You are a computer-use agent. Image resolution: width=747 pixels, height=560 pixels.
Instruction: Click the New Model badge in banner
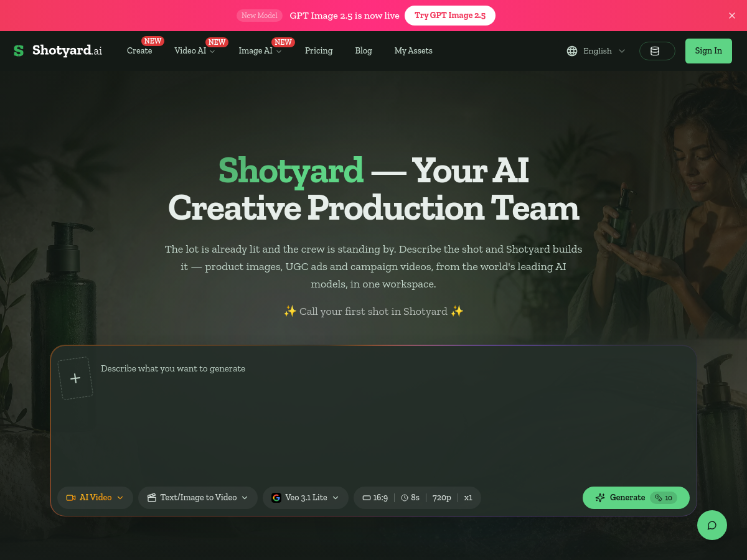coord(260,16)
